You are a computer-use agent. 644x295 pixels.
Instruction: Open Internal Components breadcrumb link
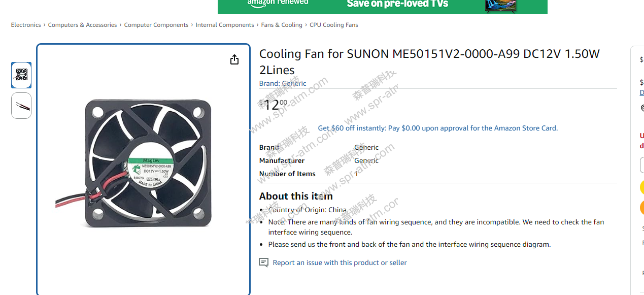tap(225, 25)
